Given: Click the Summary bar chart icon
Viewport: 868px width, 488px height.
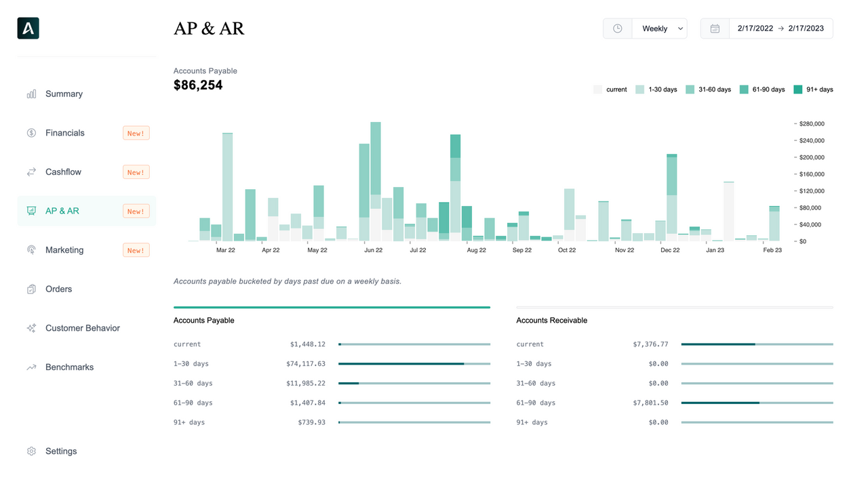Looking at the screenshot, I should pos(31,94).
